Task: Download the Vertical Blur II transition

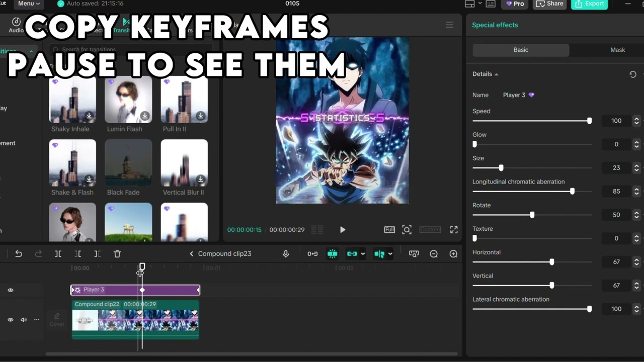Action: click(201, 179)
